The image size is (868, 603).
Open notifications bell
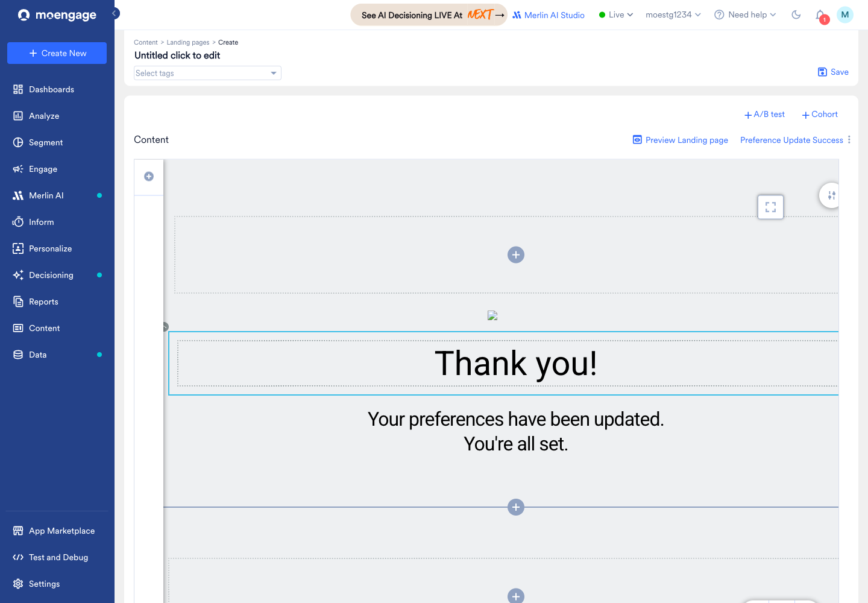(820, 15)
